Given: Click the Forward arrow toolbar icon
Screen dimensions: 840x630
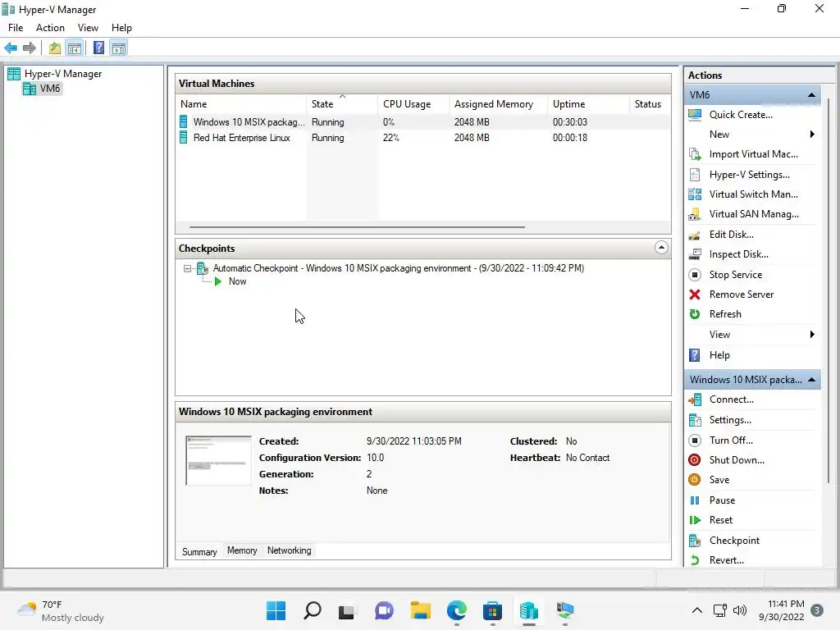Looking at the screenshot, I should pos(30,48).
